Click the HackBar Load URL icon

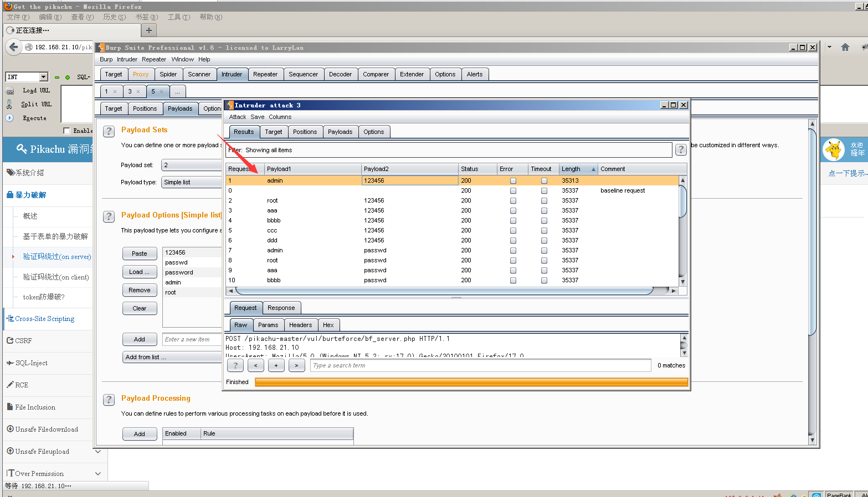pos(10,91)
